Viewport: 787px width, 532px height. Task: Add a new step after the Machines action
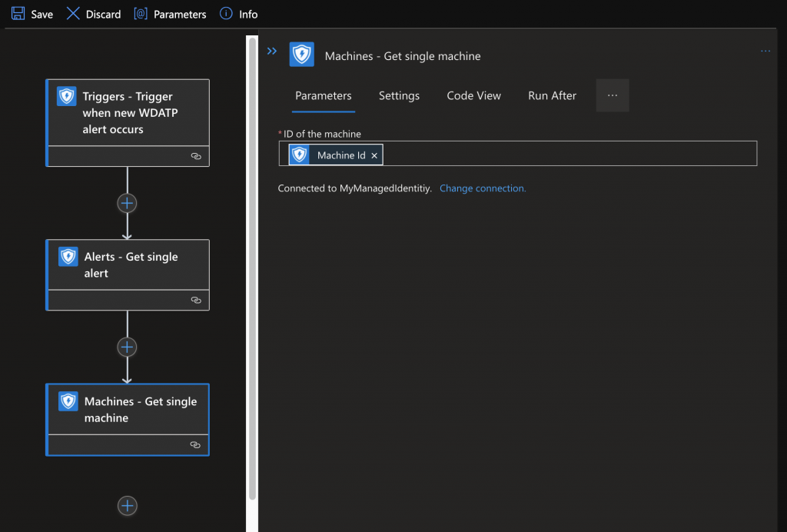click(x=128, y=506)
